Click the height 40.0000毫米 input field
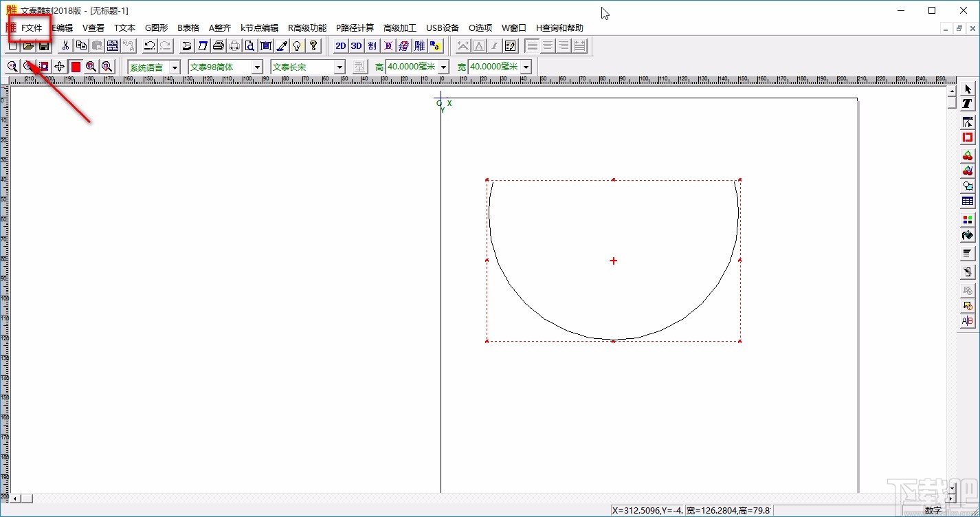Screen dimensions: 980x517 coord(411,67)
